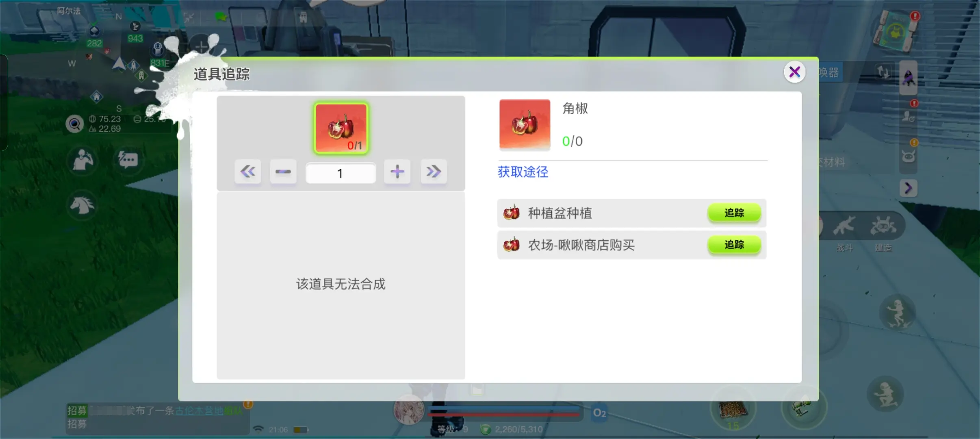Expand the right-side purple chevron arrow
The height and width of the screenshot is (439, 980).
[908, 188]
